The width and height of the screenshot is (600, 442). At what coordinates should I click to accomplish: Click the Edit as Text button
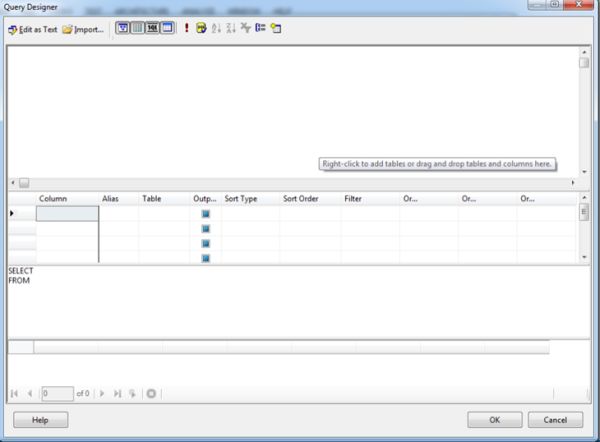33,29
